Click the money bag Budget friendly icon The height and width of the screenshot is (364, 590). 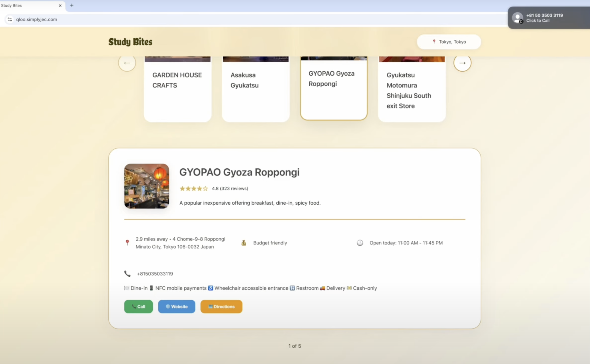coord(244,243)
